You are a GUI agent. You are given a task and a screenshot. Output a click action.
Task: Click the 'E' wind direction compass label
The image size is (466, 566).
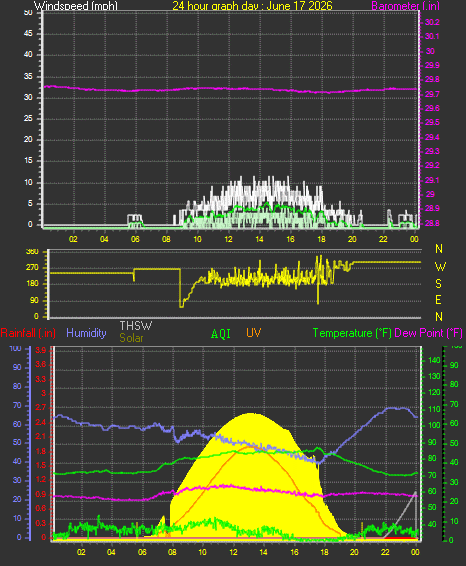pyautogui.click(x=438, y=300)
